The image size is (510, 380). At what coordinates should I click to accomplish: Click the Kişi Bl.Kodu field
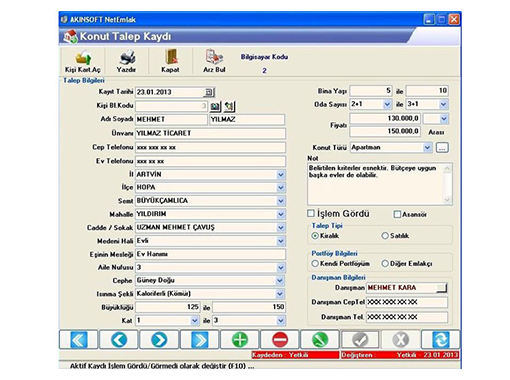pos(171,106)
